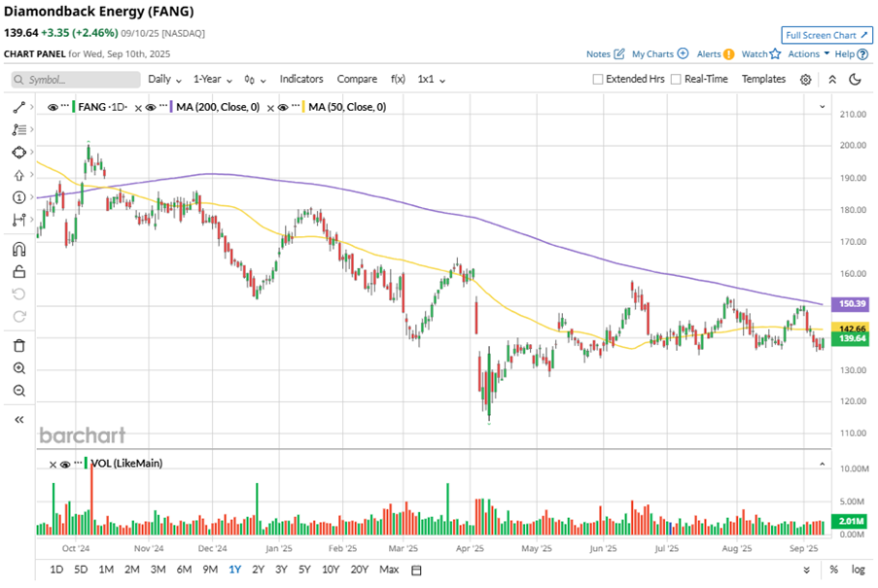Select the measure range tool
Screen dimensions: 878x588
[19, 220]
